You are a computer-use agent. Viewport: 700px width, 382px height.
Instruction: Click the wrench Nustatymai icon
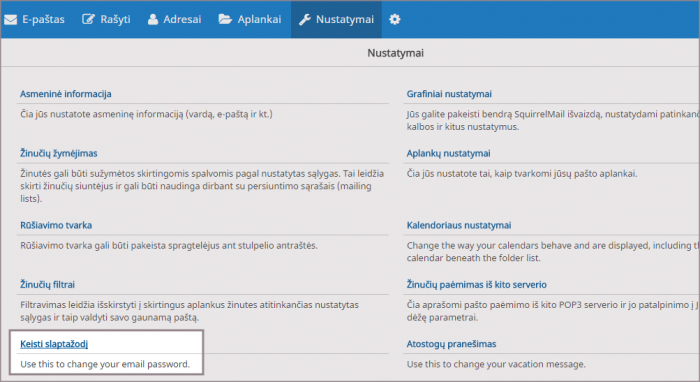[x=305, y=20]
